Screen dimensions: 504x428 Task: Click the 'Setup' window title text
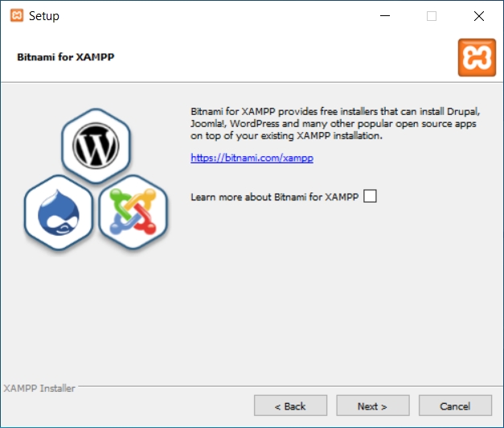(x=43, y=16)
